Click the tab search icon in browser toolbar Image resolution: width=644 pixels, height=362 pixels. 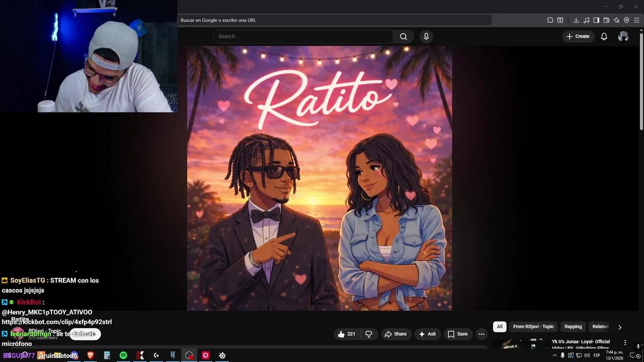[x=560, y=20]
